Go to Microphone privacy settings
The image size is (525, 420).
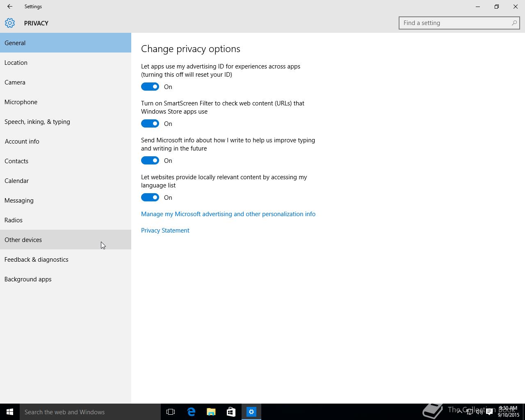[x=66, y=102]
